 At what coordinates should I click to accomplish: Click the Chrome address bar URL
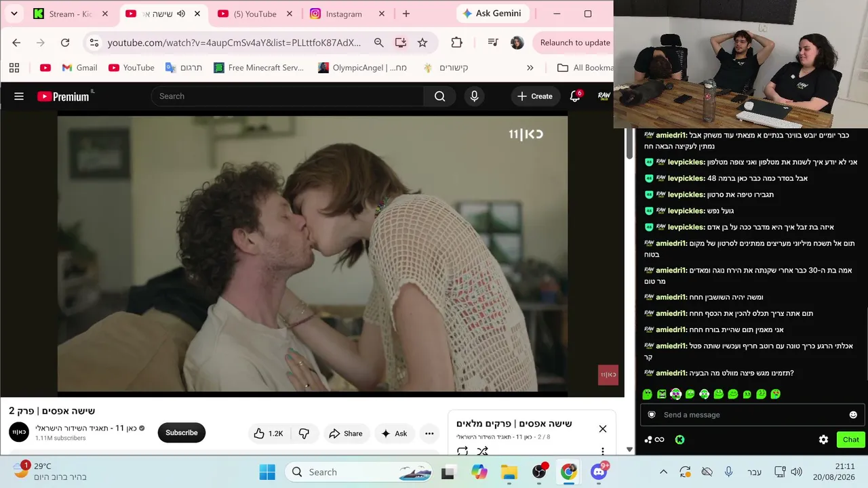tap(235, 43)
